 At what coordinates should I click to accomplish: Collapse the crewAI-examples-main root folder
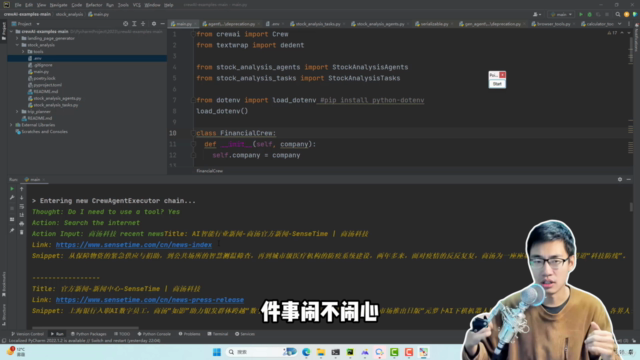coord(11,31)
